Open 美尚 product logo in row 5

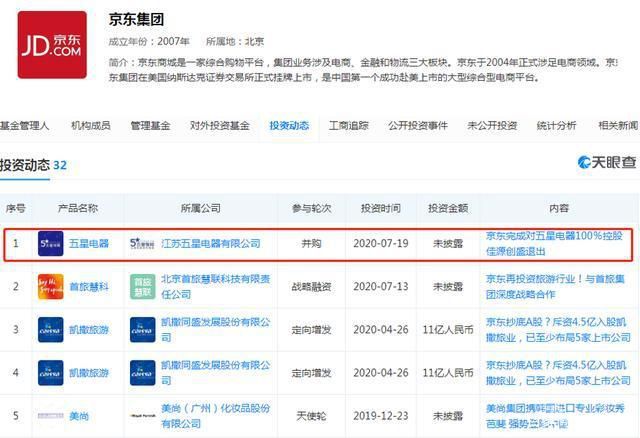pyautogui.click(x=51, y=416)
